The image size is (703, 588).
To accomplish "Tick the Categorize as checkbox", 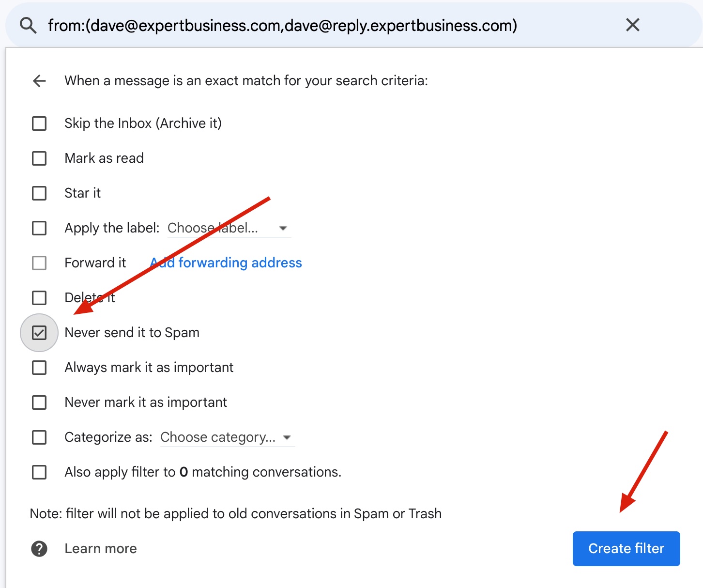I will pyautogui.click(x=39, y=437).
